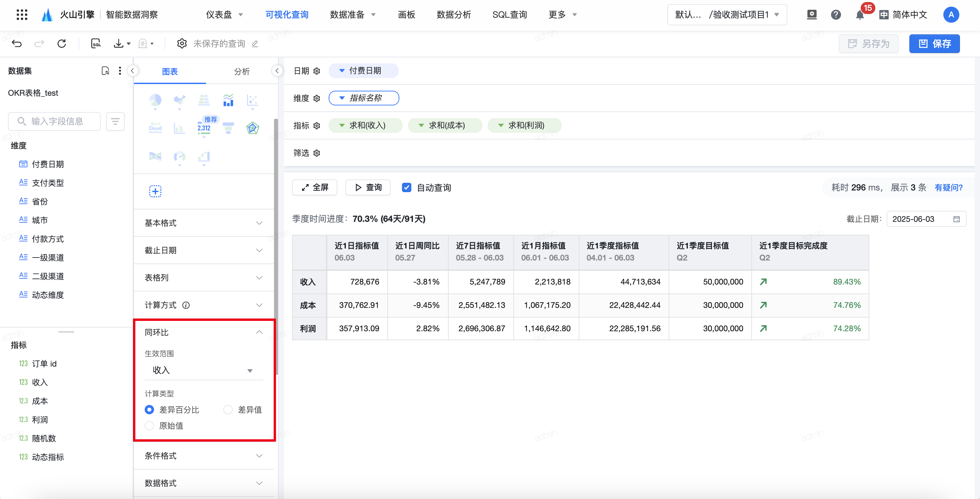Viewport: 980px width, 499px height.
Task: Select the table chart type
Action: pos(204,100)
